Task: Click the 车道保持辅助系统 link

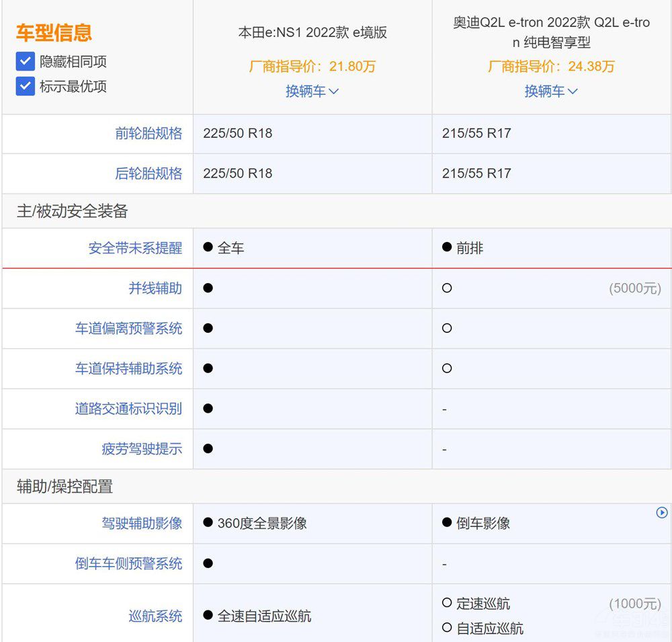Action: coord(128,368)
